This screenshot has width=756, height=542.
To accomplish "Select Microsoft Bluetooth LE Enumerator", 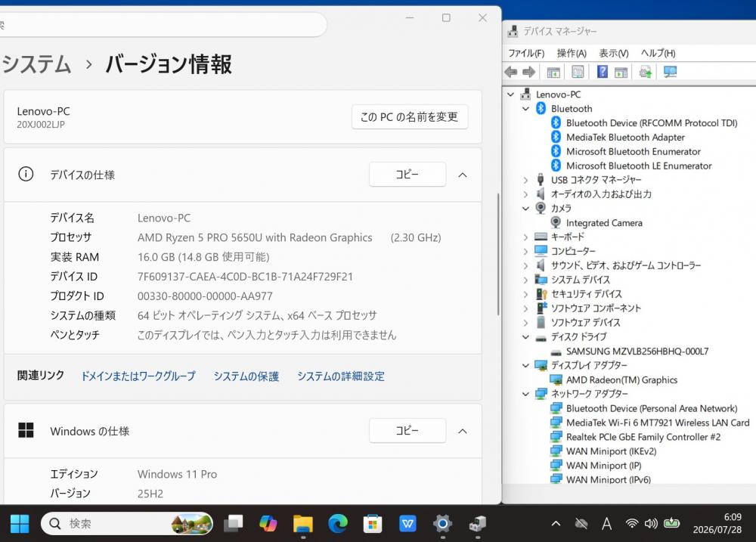I will [x=639, y=166].
